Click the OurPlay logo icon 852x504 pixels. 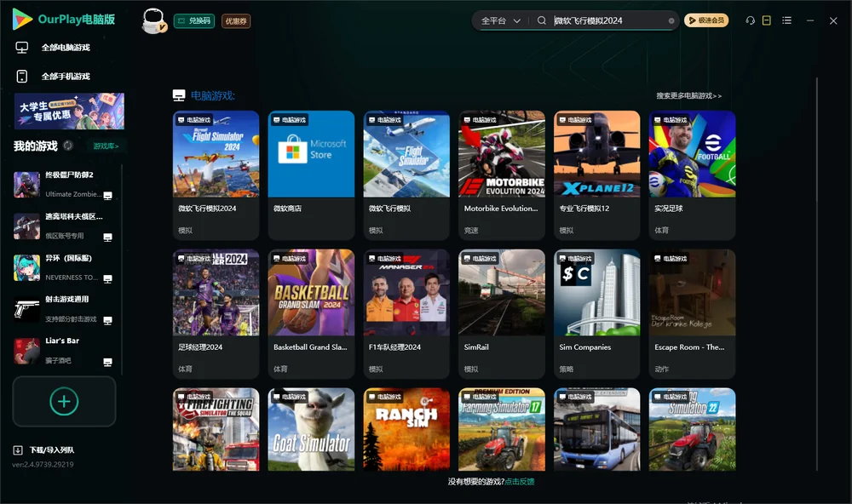(x=22, y=20)
